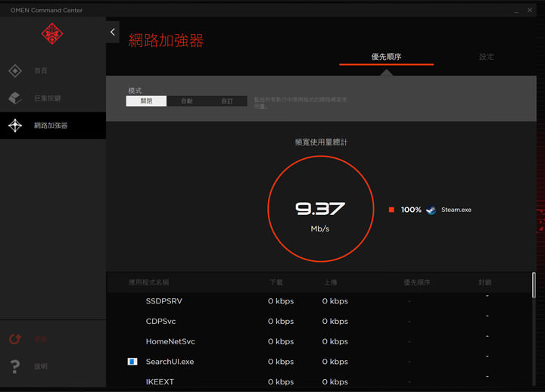
Task: Select the HomeNetSvc process row
Action: point(170,341)
